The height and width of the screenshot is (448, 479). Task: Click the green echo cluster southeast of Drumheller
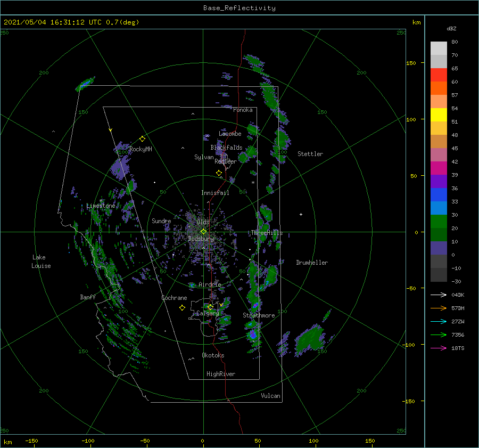pos(310,339)
